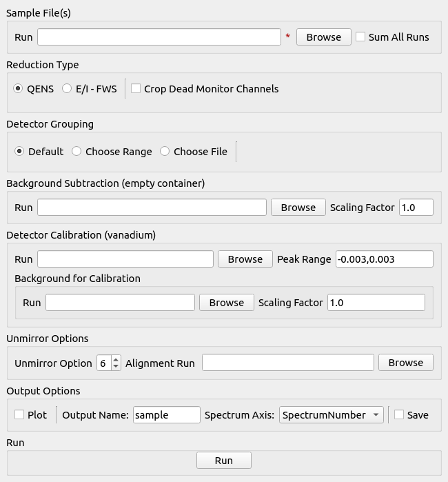448x482 pixels.
Task: Browse for vanadium calibration run file
Action: coord(245,259)
